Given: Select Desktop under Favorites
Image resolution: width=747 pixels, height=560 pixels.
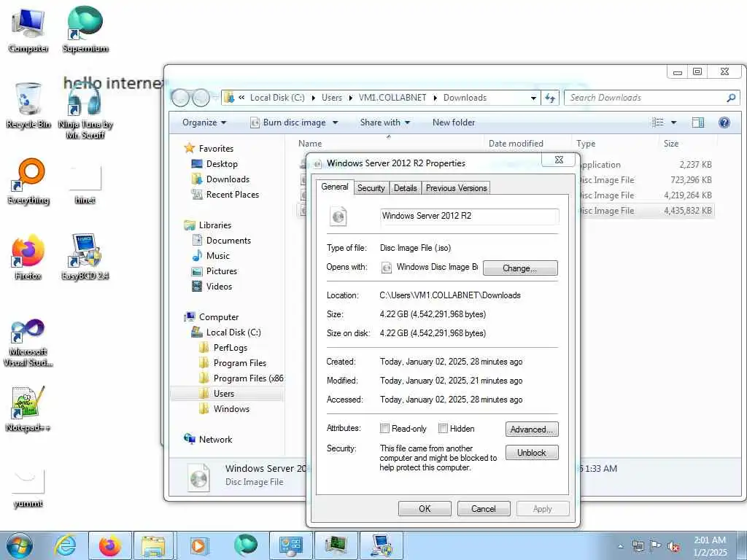Looking at the screenshot, I should 214,164.
